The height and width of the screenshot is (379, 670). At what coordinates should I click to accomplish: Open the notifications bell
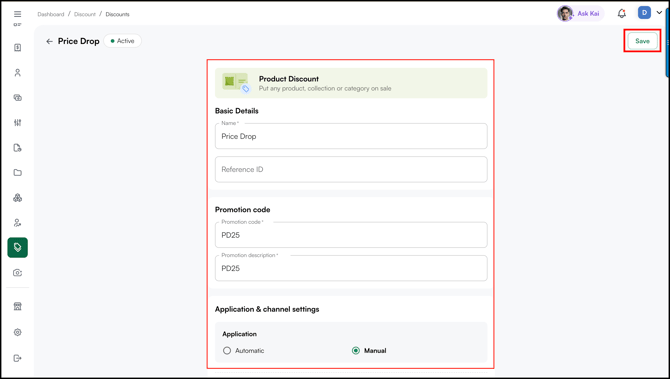(622, 14)
